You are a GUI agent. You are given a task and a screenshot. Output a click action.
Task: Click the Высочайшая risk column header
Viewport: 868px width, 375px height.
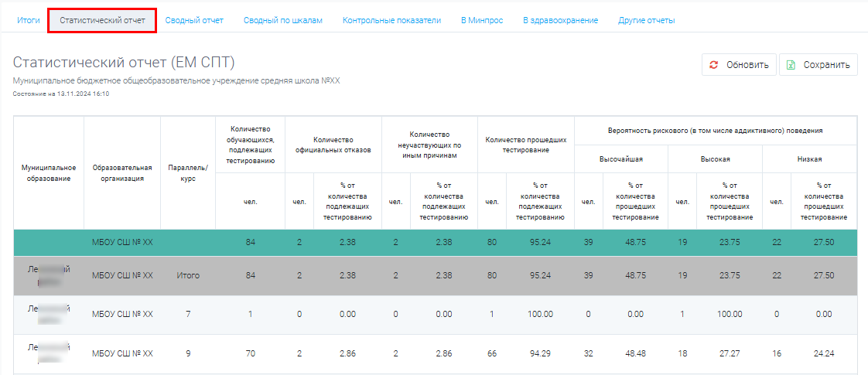coord(621,159)
